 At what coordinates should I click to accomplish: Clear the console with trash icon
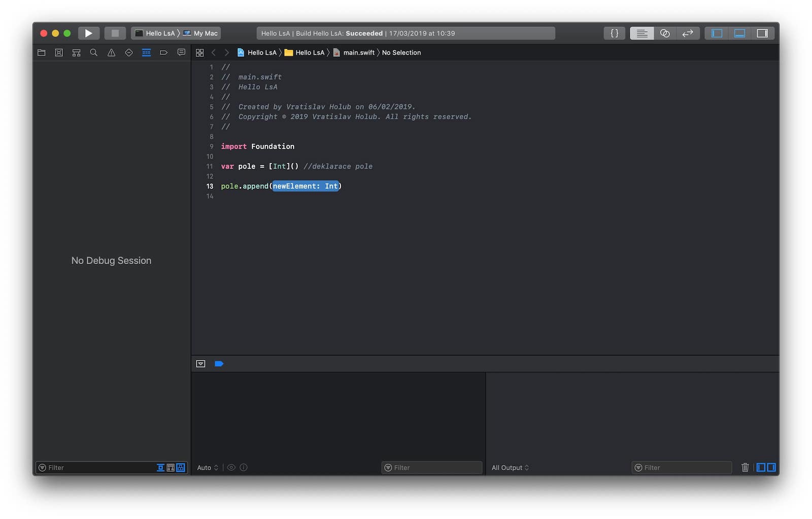click(x=745, y=467)
